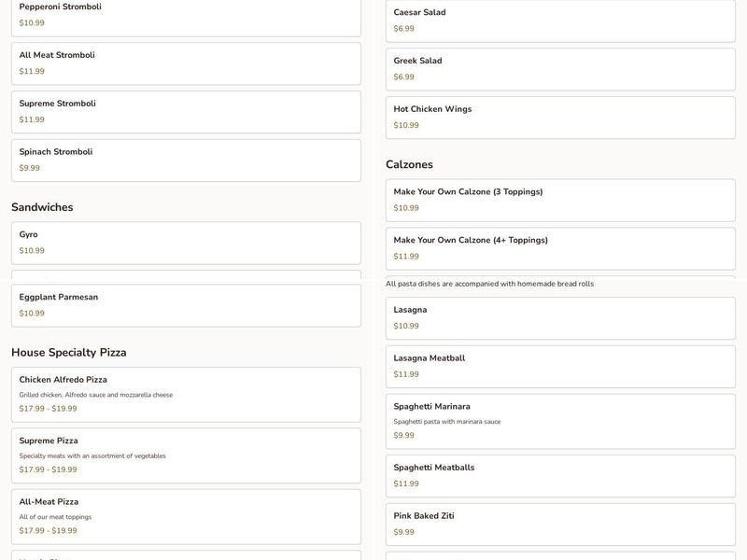The image size is (747, 560).
Task: Click the Spinach Stromboli menu card
Action: coord(186,161)
